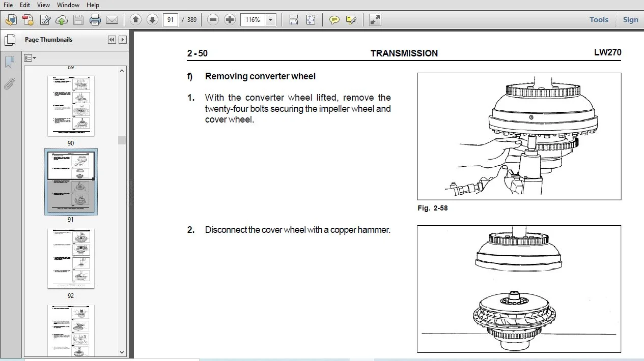Click the 'TRANSMISSION' page header text
The width and height of the screenshot is (644, 361).
click(404, 53)
